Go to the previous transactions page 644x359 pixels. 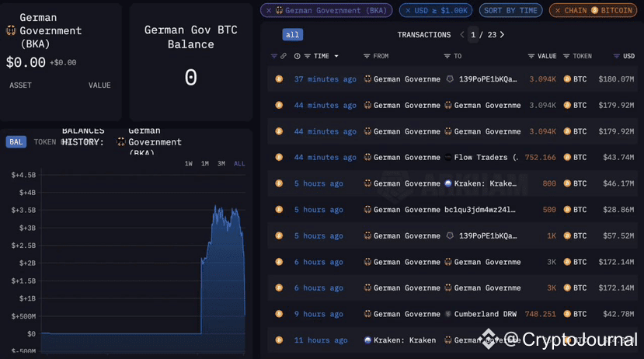[462, 35]
